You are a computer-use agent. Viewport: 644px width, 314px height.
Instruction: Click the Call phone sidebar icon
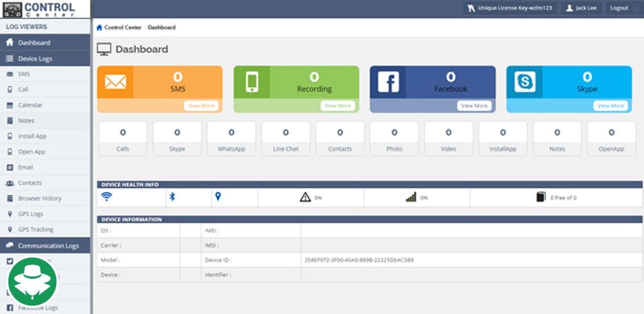coord(10,90)
